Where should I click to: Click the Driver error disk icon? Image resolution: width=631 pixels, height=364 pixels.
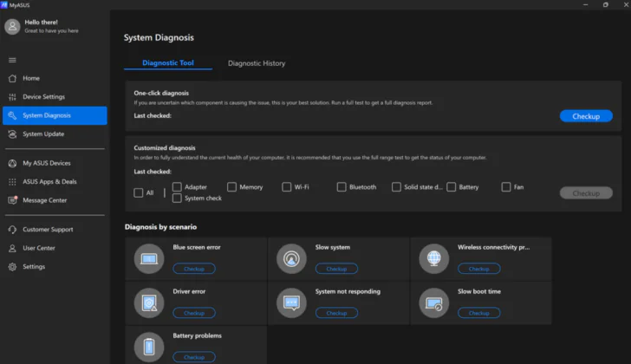(x=149, y=302)
